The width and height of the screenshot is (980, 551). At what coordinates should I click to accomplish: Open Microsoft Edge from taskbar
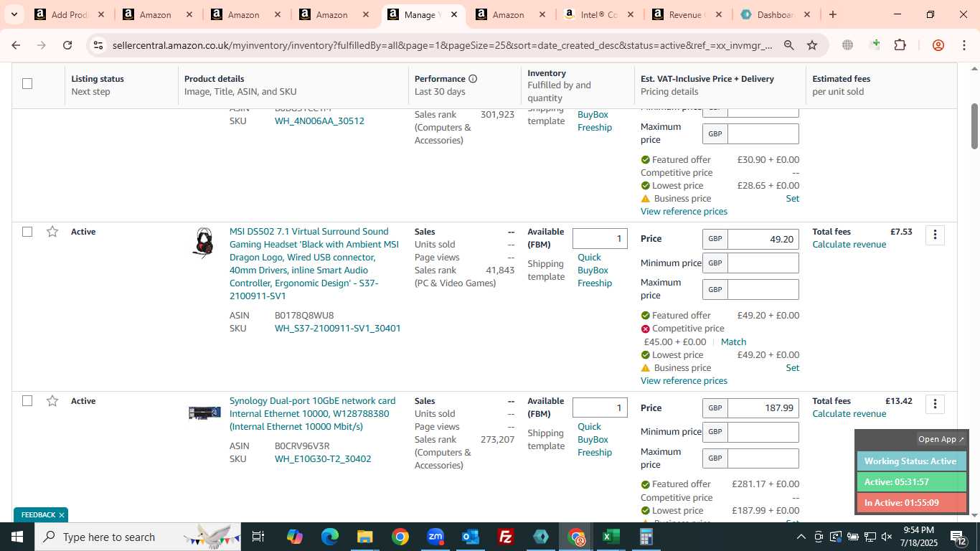[330, 537]
